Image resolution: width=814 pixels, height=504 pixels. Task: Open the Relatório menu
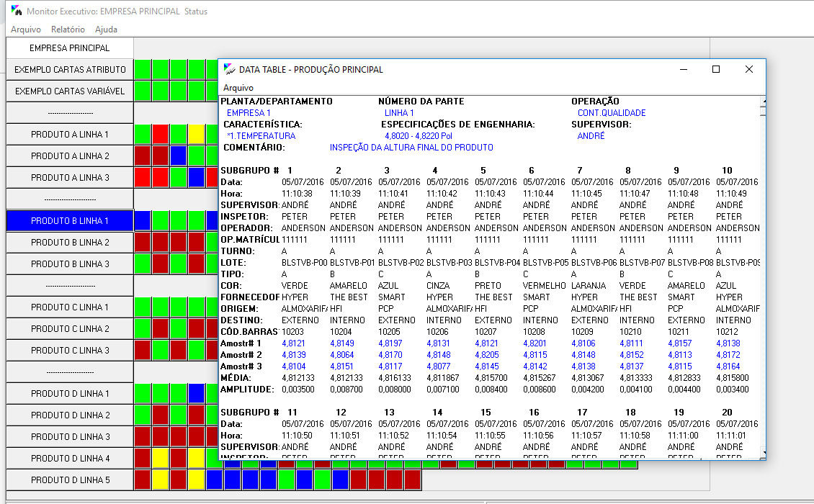click(x=68, y=30)
